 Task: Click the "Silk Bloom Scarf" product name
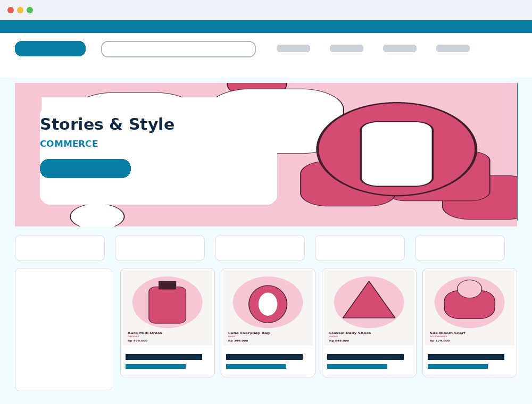(x=447, y=333)
